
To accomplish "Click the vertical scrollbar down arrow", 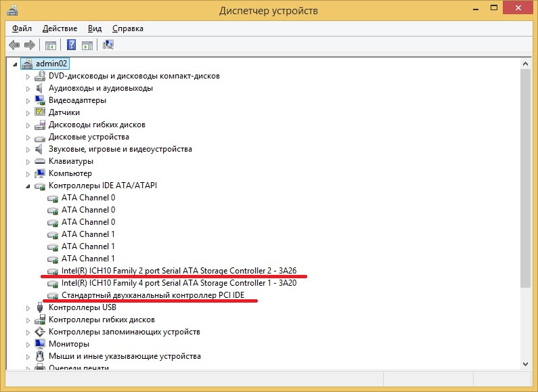I will (x=526, y=364).
